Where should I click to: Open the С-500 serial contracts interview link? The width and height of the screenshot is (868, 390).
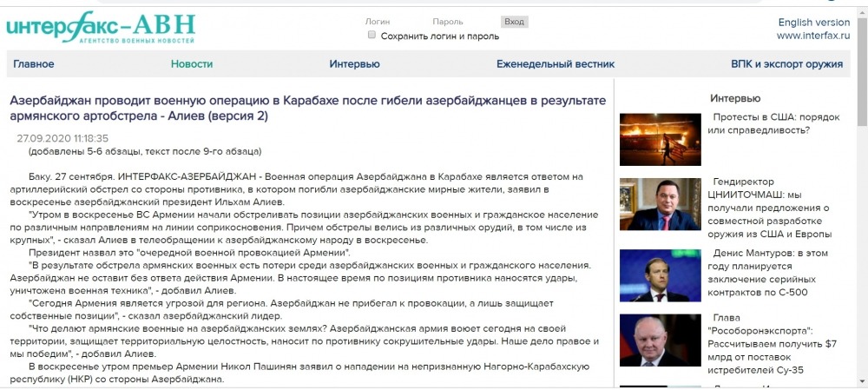click(770, 273)
